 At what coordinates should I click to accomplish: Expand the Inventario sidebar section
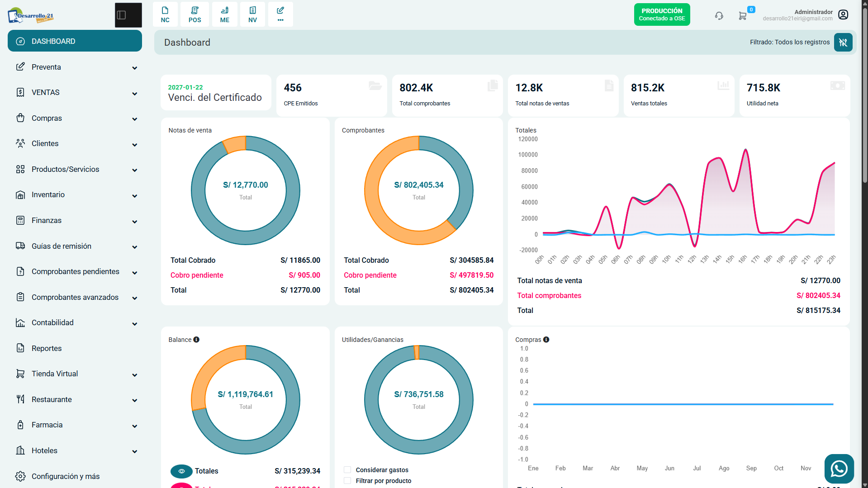point(75,195)
